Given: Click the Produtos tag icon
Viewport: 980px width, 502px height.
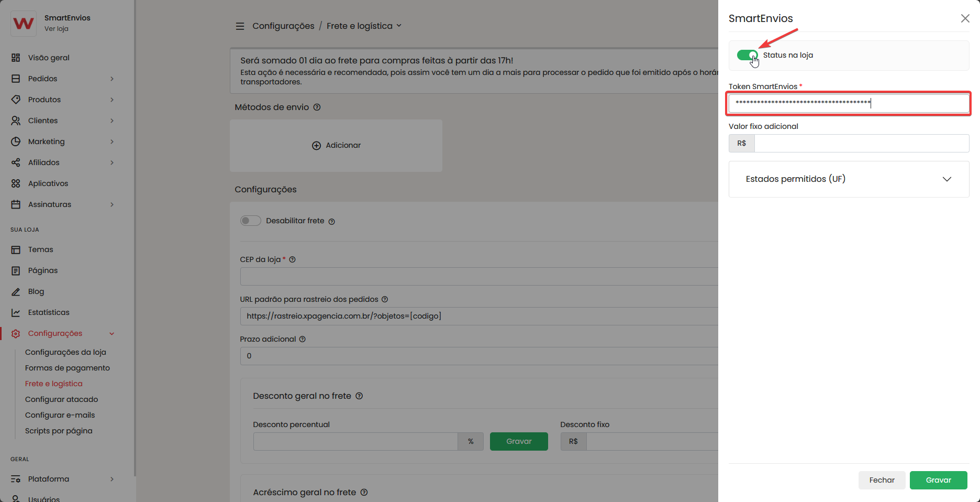Looking at the screenshot, I should pos(16,100).
